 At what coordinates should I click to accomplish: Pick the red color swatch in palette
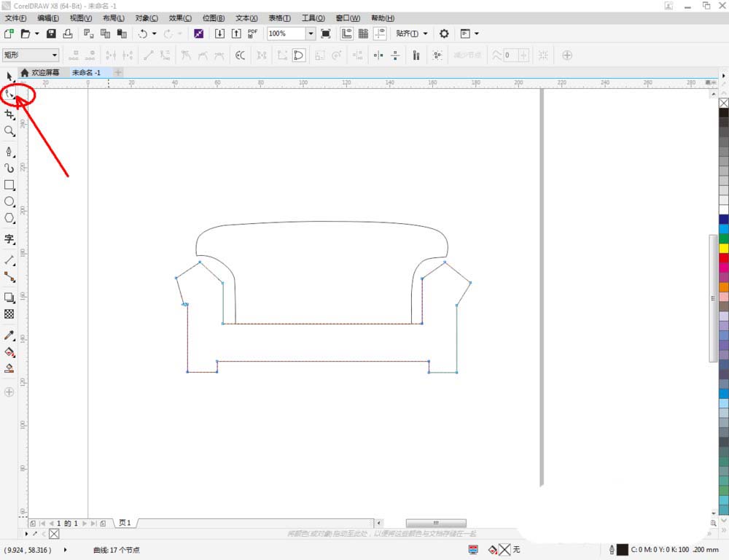(723, 258)
